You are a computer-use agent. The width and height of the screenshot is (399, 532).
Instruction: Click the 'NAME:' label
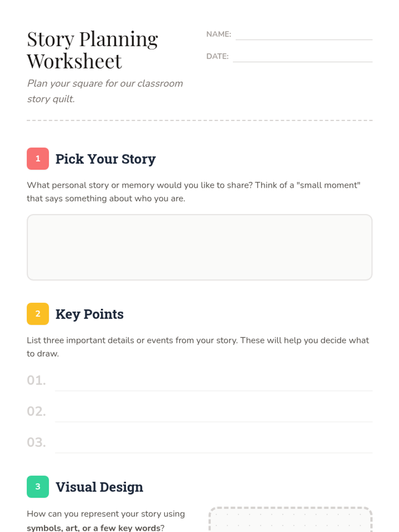(218, 34)
